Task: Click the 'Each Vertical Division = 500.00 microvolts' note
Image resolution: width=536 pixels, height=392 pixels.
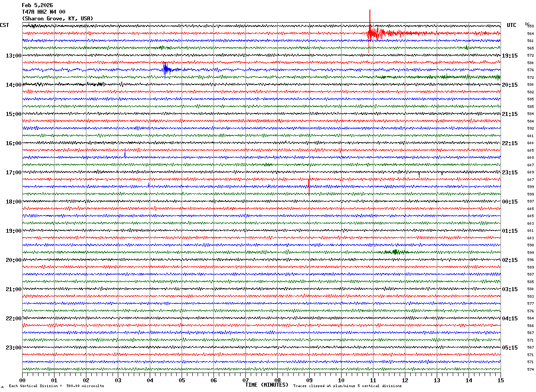Action: 56,386
